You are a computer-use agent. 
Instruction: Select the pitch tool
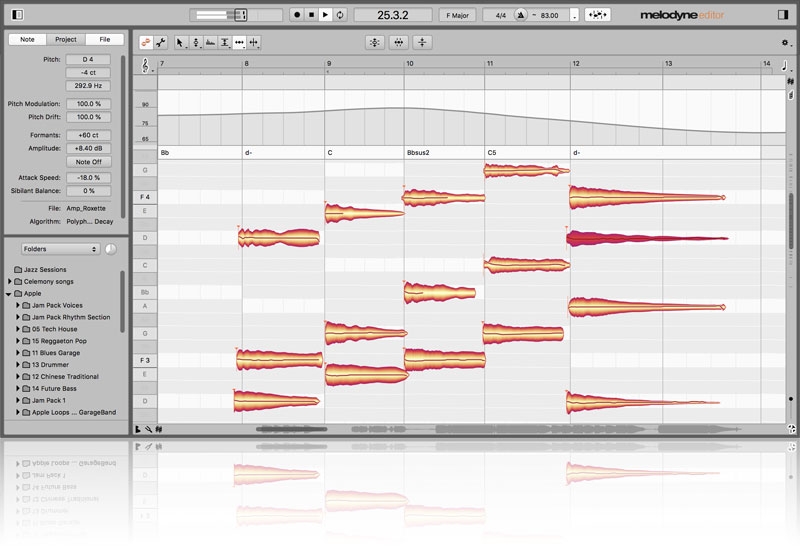coord(196,42)
